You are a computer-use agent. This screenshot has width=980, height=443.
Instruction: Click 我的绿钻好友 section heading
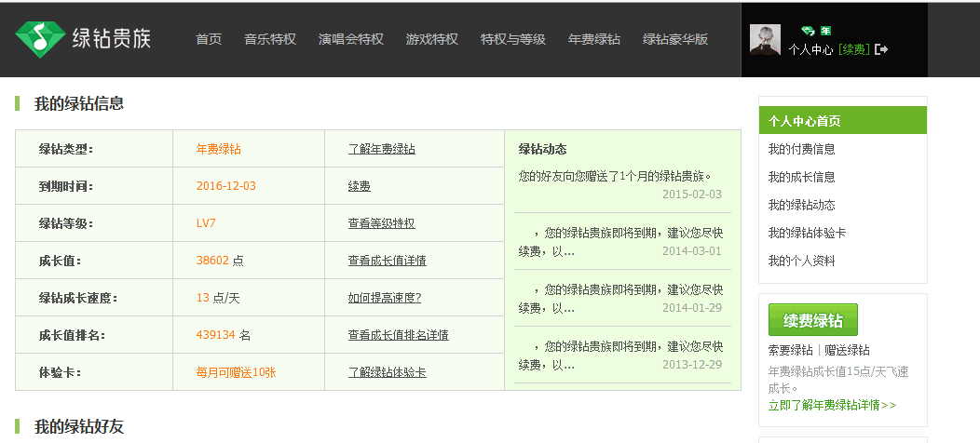point(79,427)
